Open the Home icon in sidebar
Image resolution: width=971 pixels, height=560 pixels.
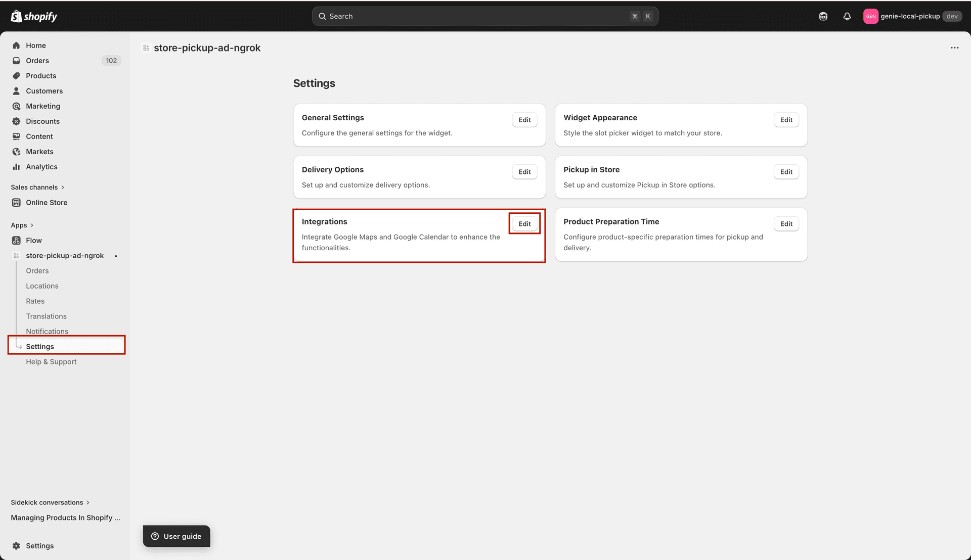(17, 45)
